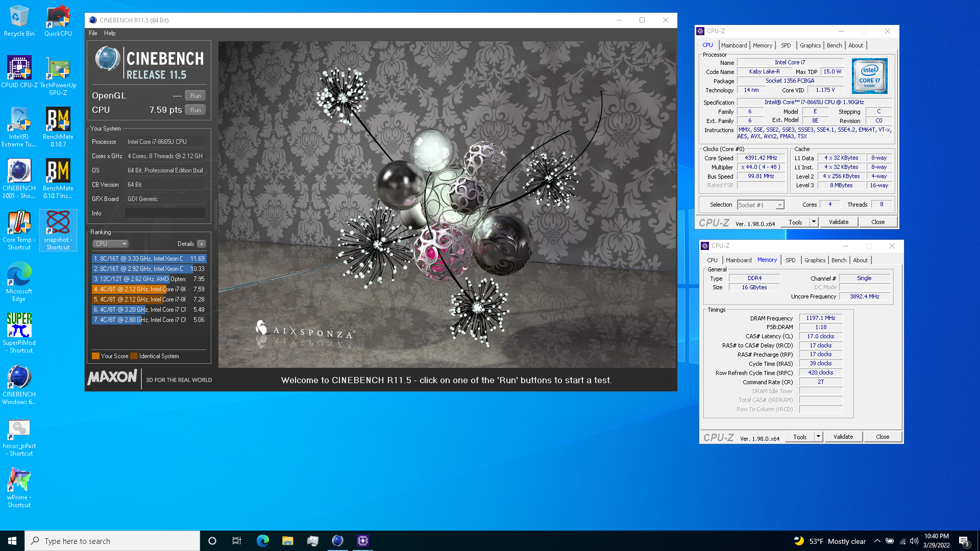980x551 pixels.
Task: Open Tools dropdown arrow in bottom CPU-Z
Action: click(818, 437)
